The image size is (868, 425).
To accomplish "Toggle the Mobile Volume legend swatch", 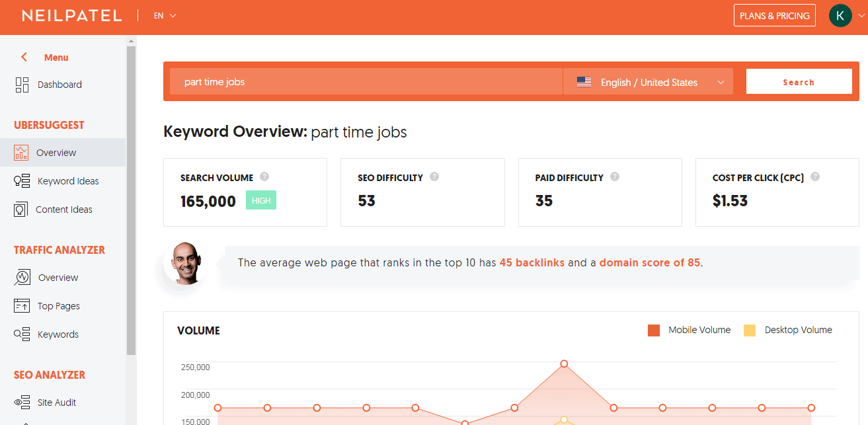I will coord(654,330).
